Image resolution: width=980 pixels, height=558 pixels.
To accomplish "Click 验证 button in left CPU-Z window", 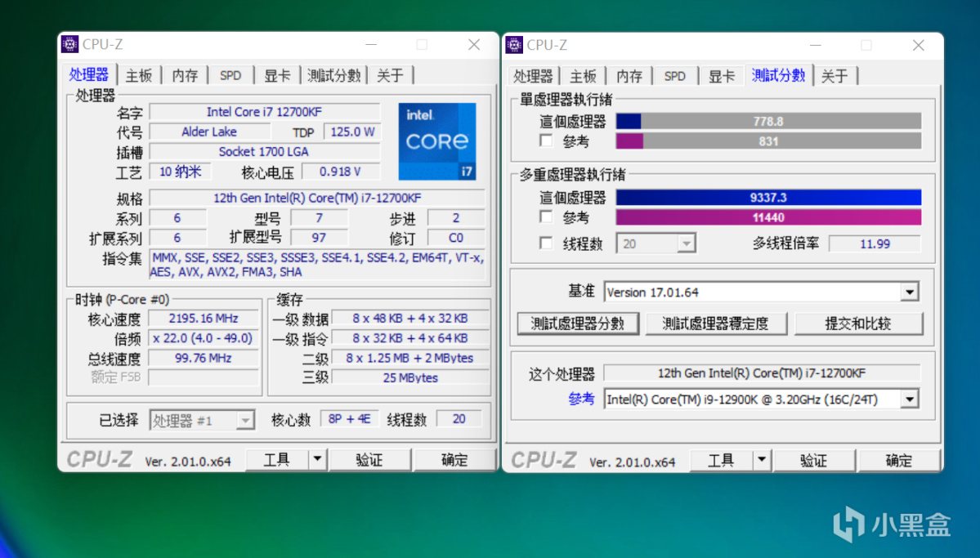I will pos(369,459).
